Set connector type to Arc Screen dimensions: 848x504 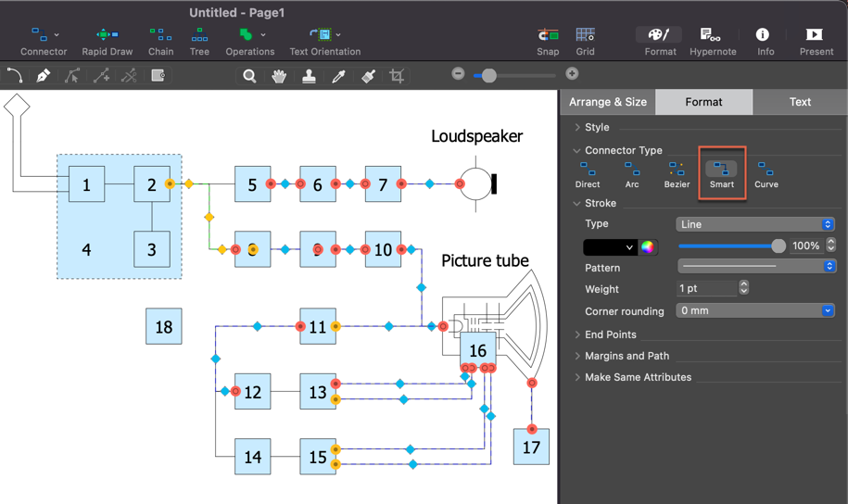pyautogui.click(x=632, y=175)
